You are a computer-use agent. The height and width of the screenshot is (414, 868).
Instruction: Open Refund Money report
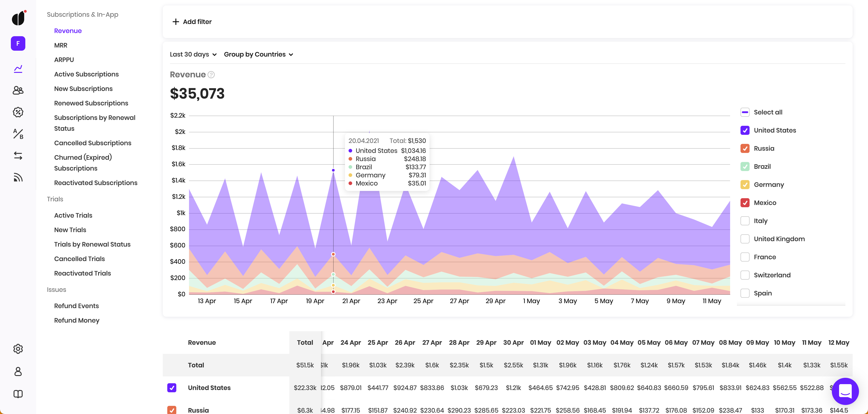77,320
